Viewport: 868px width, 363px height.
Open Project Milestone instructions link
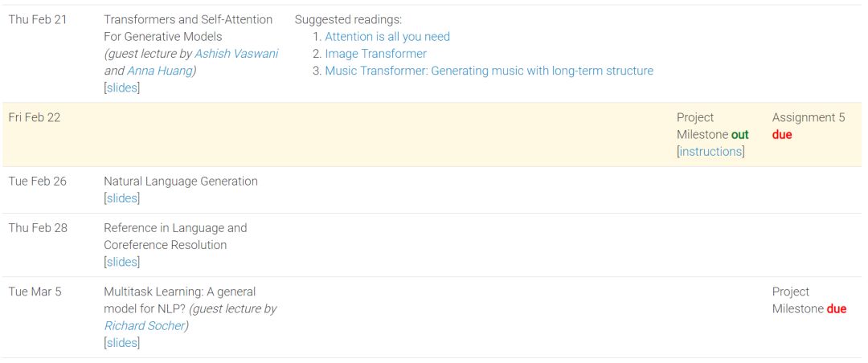(710, 152)
